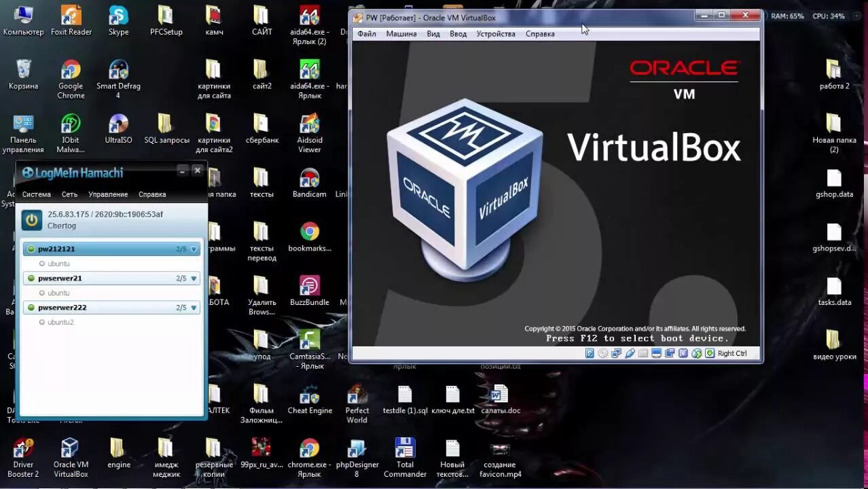Select the салаты.doc file on desktop

pyautogui.click(x=500, y=399)
